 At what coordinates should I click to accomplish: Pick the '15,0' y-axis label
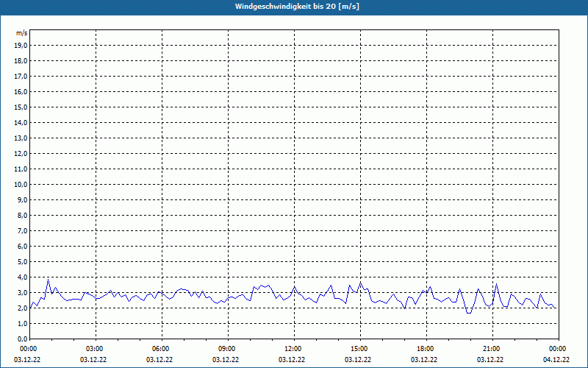point(21,107)
